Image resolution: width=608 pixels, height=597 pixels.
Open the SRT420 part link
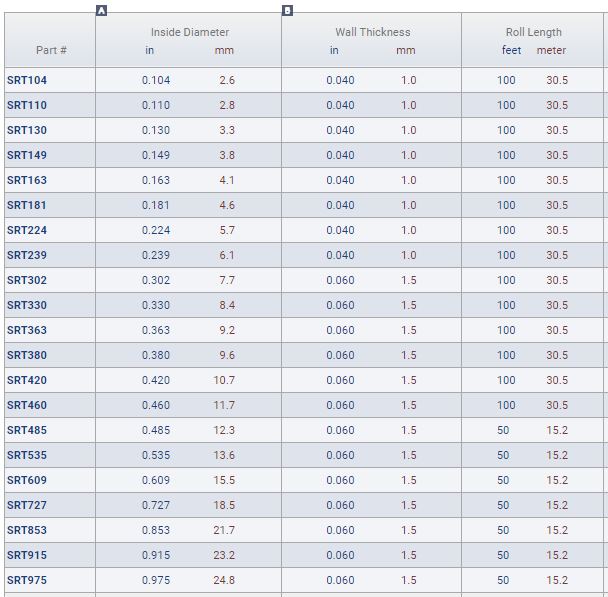pyautogui.click(x=27, y=380)
